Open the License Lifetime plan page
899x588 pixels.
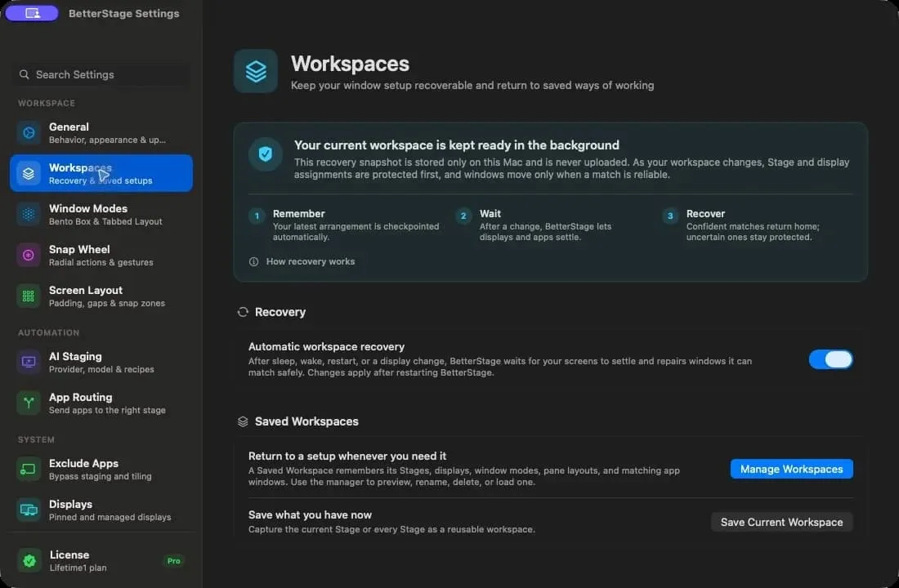[101, 560]
